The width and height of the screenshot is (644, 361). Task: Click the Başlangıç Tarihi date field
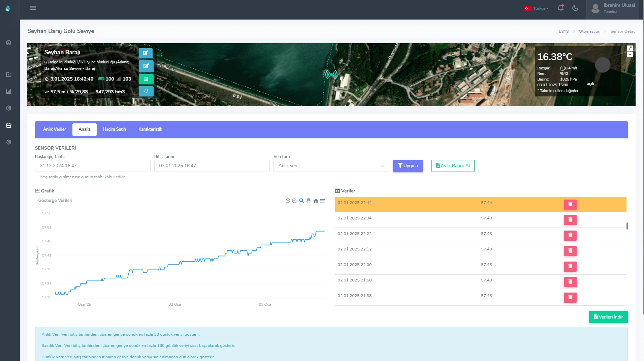(93, 166)
